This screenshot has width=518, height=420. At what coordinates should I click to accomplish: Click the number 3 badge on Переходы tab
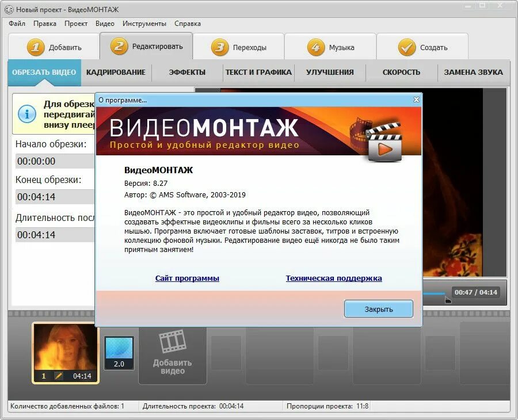[220, 47]
